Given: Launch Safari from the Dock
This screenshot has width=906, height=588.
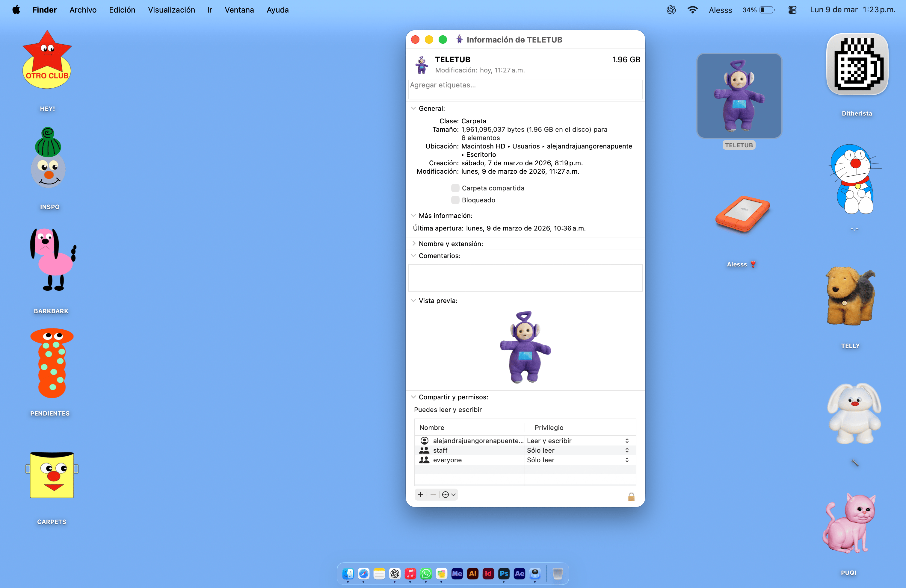Looking at the screenshot, I should [363, 574].
